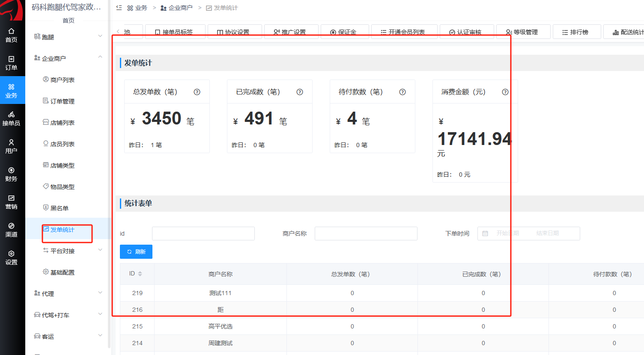Toggle menu collapse icon in breadcrumb bar
Screen dimensions: 644x355
tap(119, 8)
